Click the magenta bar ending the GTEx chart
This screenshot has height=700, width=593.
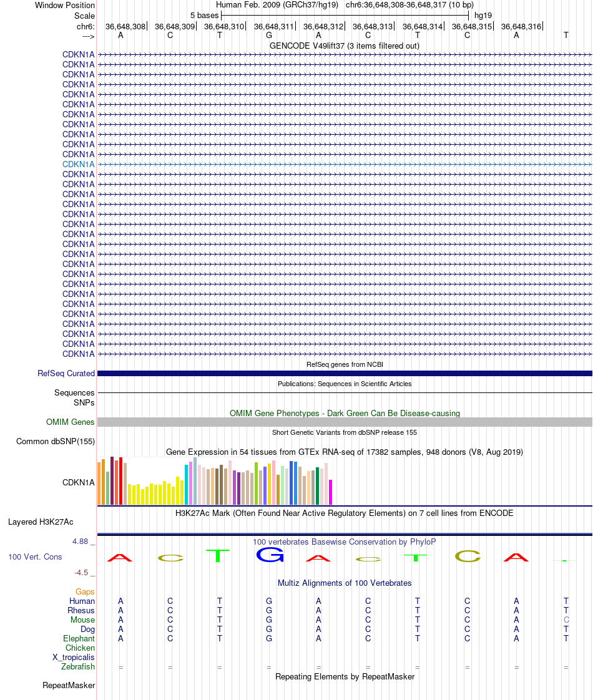(330, 492)
